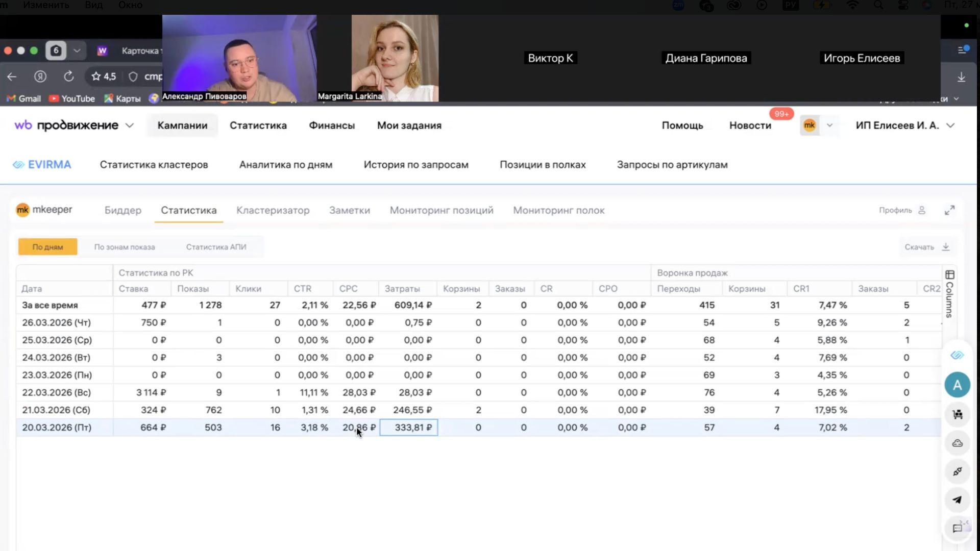Open the Биддер tab
Screen dimensions: 980x551
pos(122,210)
